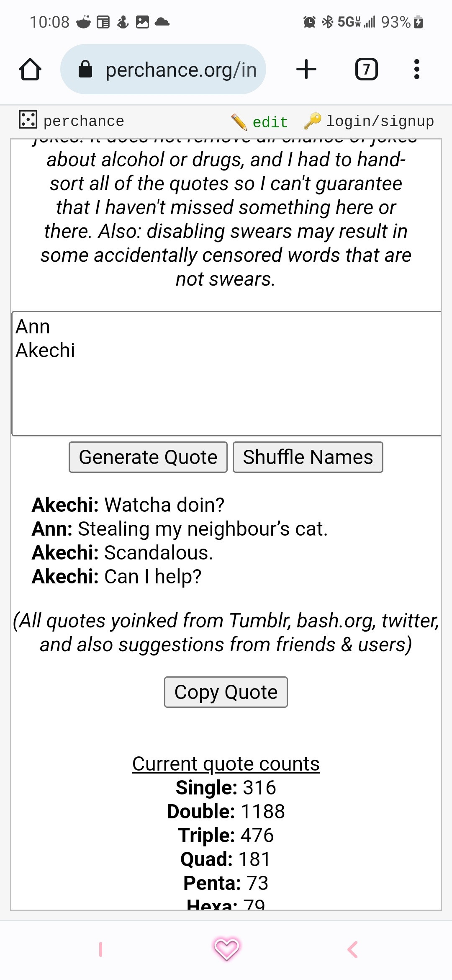Tap the pink heart home navigation button
The width and height of the screenshot is (452, 980).
(226, 949)
